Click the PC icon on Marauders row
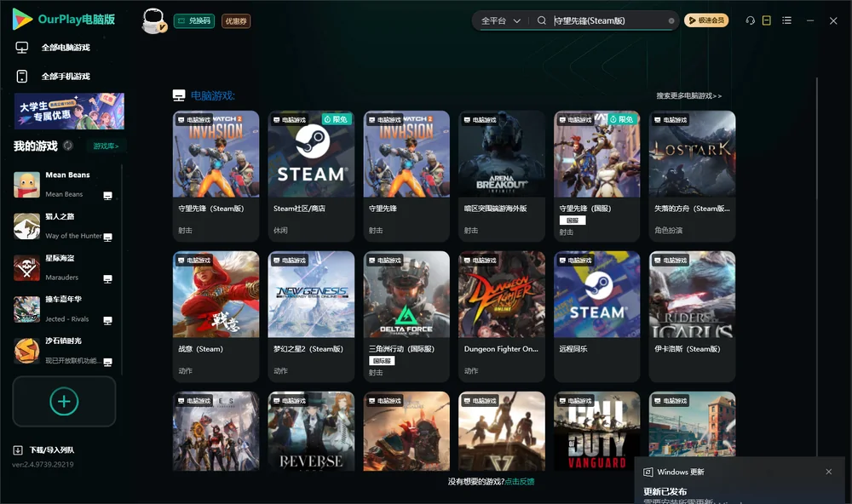The height and width of the screenshot is (504, 852). pos(107,278)
